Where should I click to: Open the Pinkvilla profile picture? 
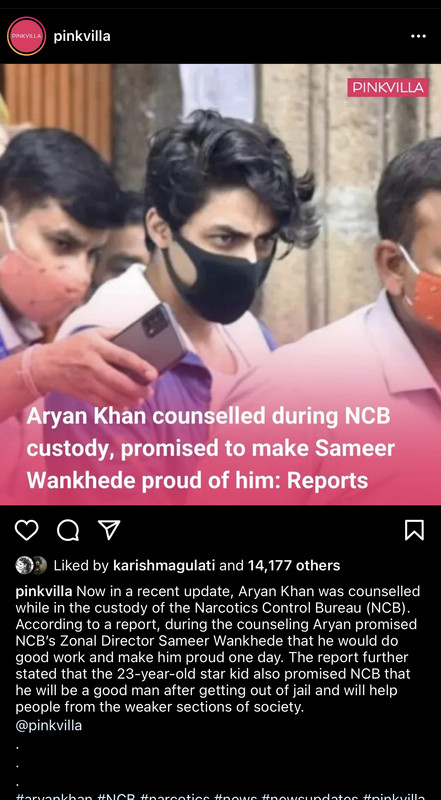pos(27,36)
